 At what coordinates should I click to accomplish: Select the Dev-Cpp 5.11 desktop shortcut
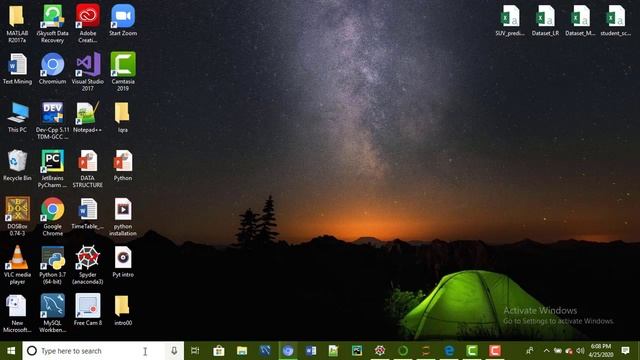click(52, 113)
